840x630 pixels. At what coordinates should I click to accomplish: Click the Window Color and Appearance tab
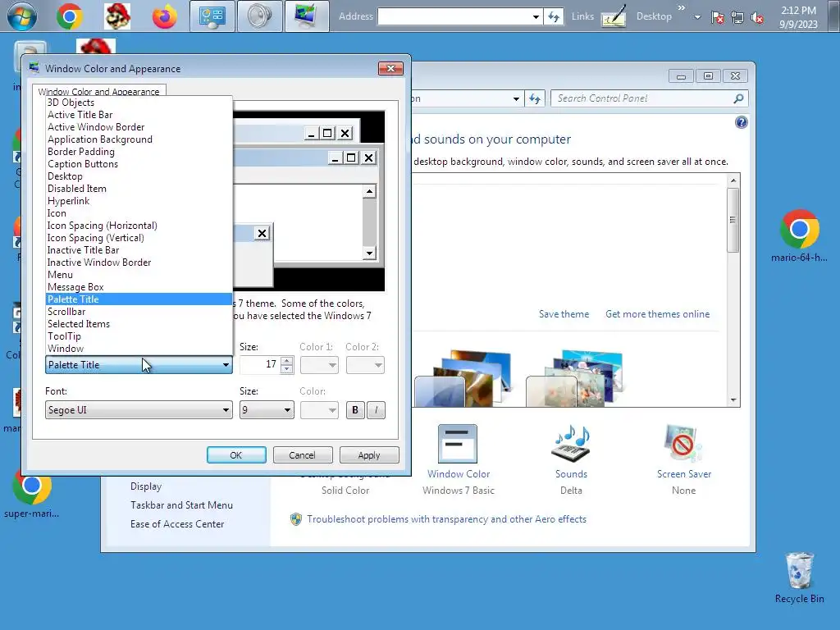tap(99, 90)
